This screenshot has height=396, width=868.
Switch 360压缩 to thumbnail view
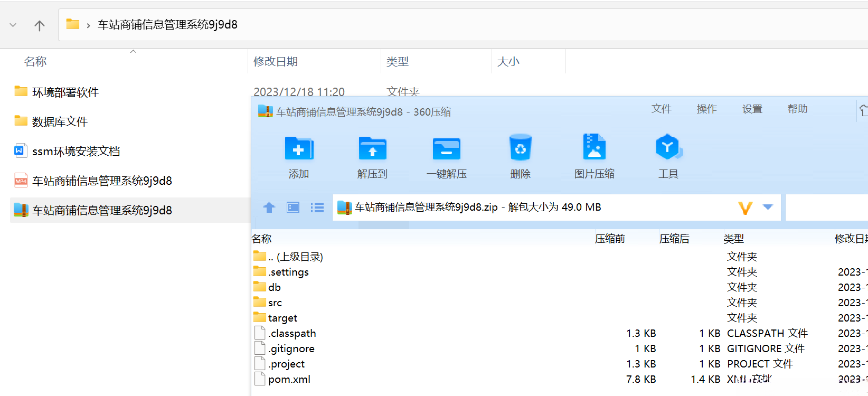pos(293,208)
